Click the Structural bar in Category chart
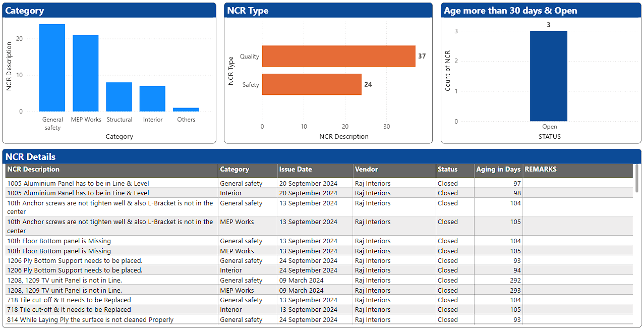 point(119,97)
